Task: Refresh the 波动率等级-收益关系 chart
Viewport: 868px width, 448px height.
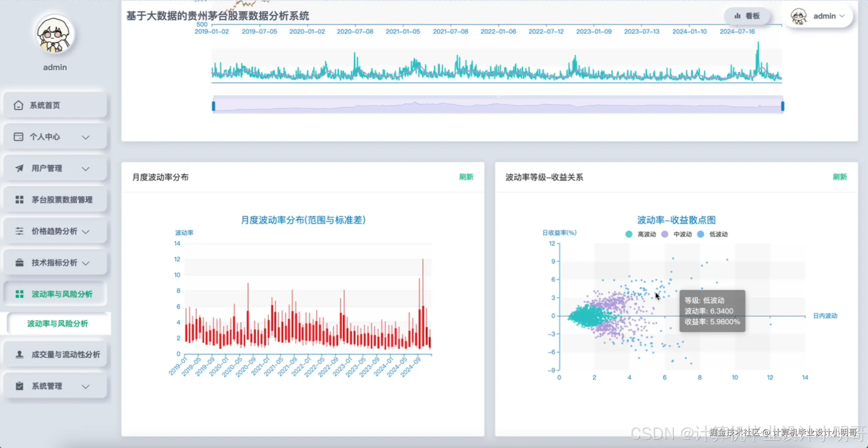Action: (840, 177)
